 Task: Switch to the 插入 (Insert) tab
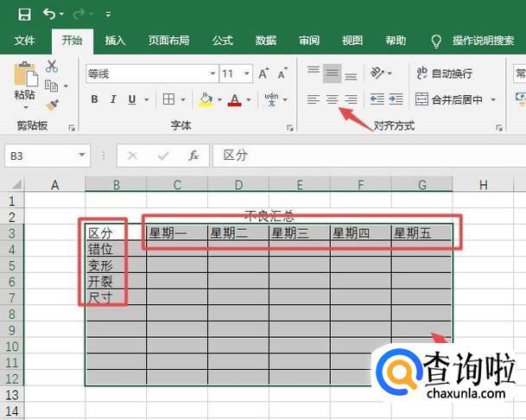coord(115,41)
